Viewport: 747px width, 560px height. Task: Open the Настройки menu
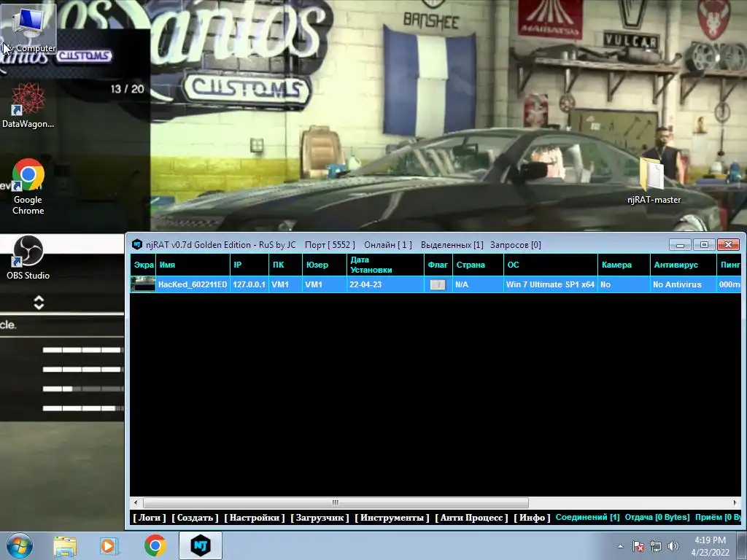coord(255,518)
